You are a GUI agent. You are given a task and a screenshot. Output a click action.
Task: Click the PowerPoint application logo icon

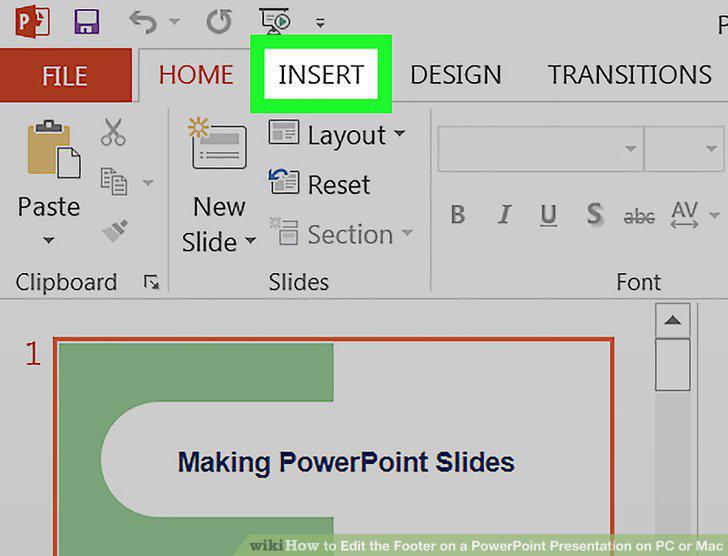(x=32, y=21)
